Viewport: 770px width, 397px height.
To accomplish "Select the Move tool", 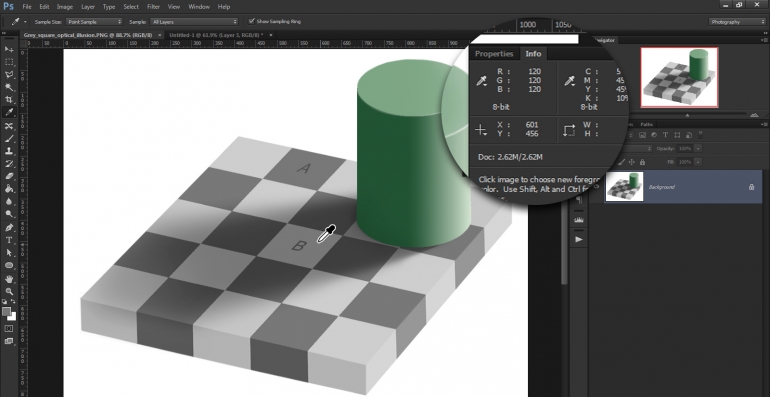I will coord(9,49).
